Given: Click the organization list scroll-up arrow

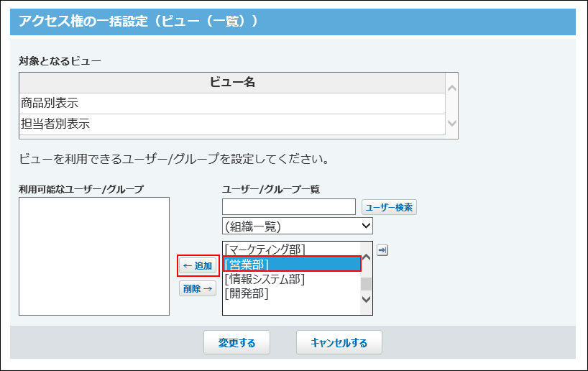Looking at the screenshot, I should click(366, 257).
